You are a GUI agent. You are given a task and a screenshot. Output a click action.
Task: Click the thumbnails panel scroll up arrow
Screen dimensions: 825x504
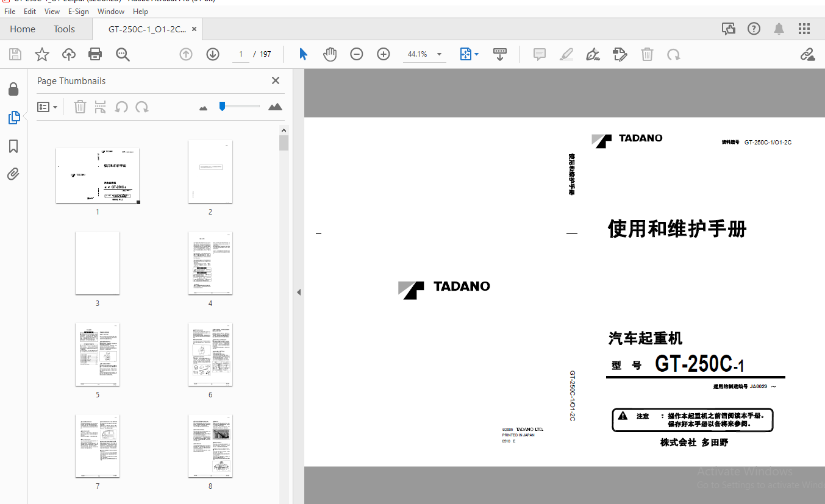click(x=284, y=130)
